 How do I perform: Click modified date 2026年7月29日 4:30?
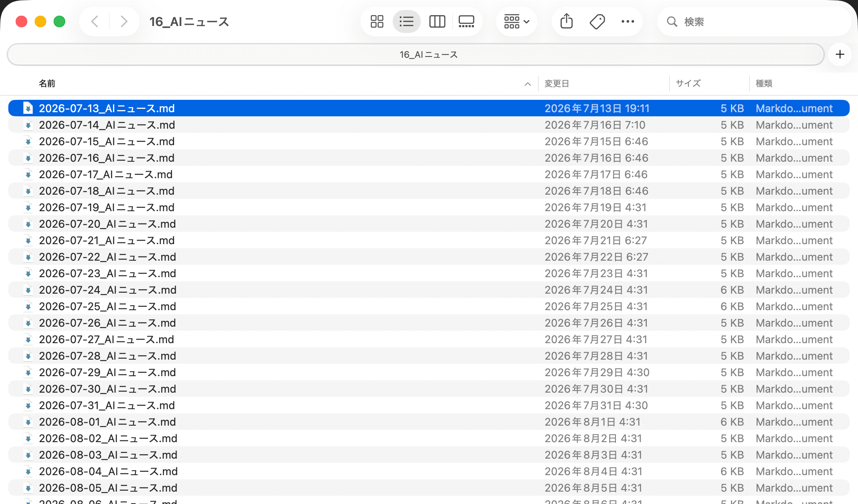(x=597, y=372)
